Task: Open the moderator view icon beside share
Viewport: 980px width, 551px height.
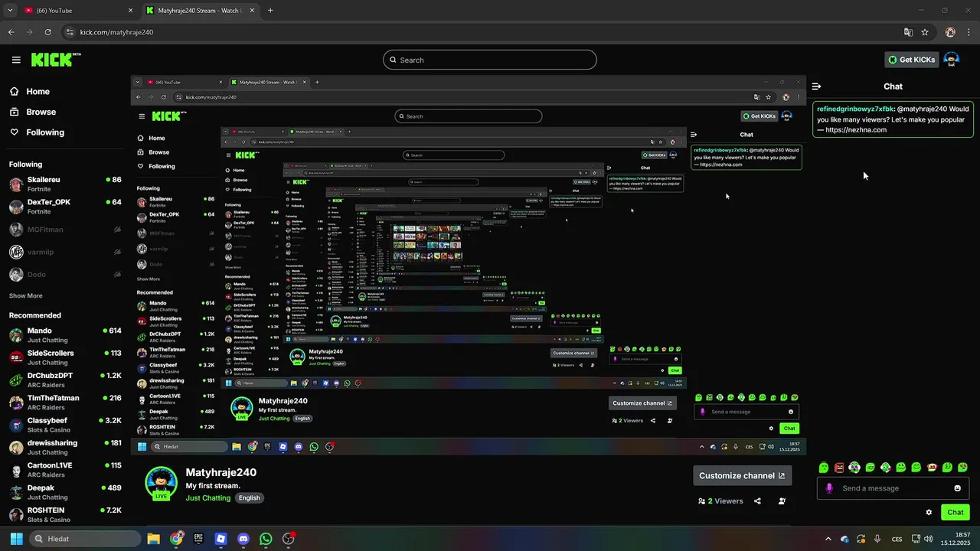Action: point(782,501)
